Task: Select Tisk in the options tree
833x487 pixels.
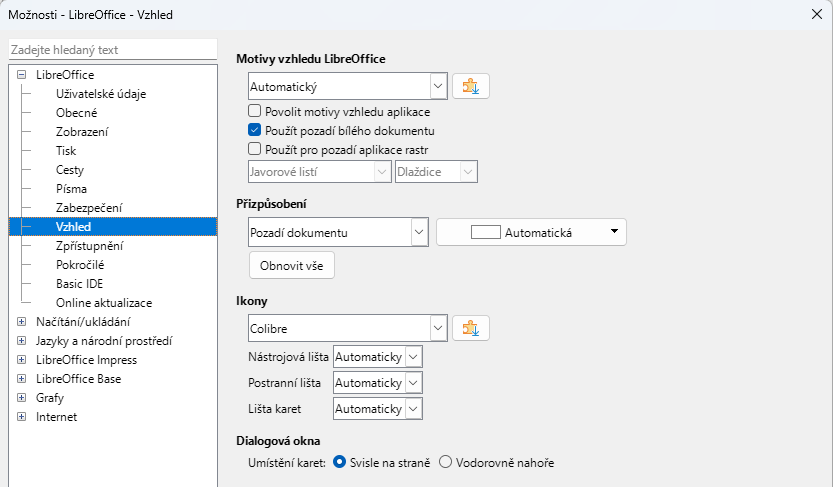Action: 66,151
